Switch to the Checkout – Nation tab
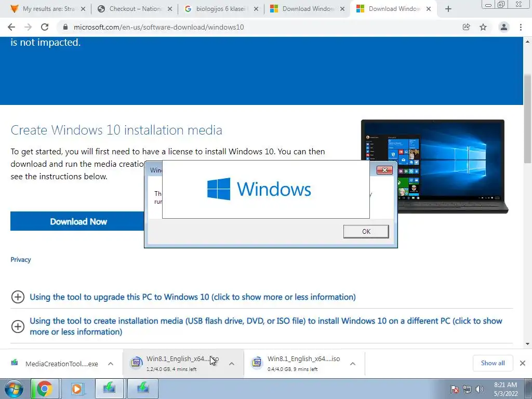532x399 pixels. [135, 9]
